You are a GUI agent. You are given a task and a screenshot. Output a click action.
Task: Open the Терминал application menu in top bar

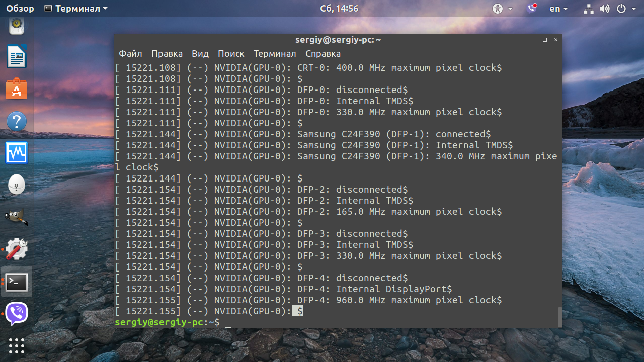pyautogui.click(x=76, y=9)
